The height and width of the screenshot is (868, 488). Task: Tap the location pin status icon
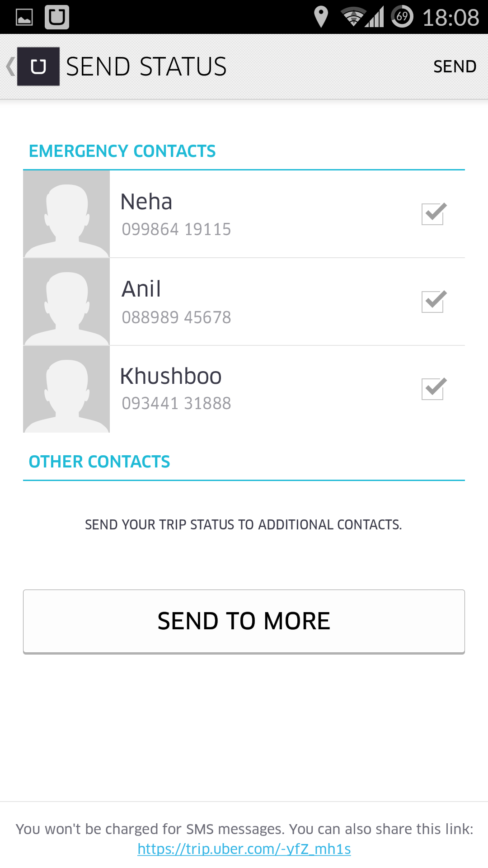pyautogui.click(x=321, y=17)
